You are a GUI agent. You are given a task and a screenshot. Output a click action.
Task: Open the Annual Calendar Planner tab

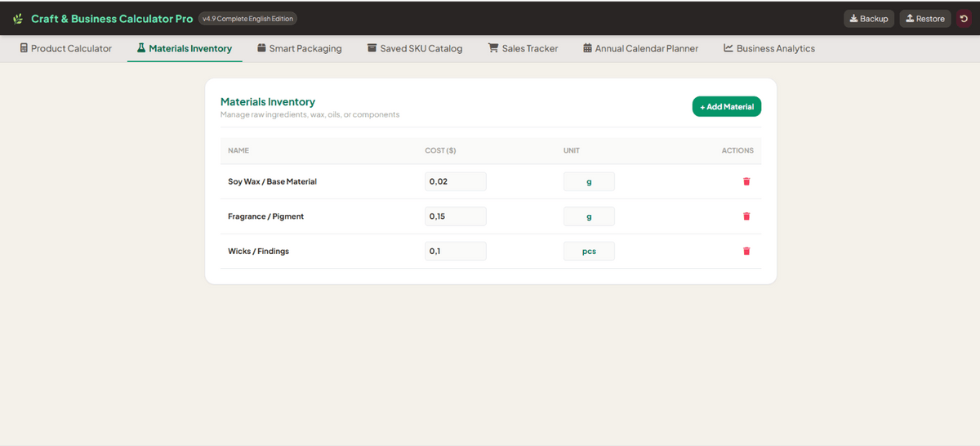[x=641, y=48]
